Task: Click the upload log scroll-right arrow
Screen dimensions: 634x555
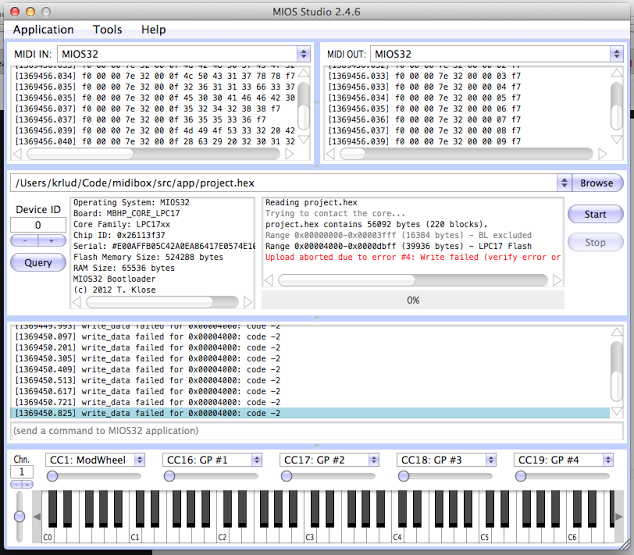Action: pos(557,280)
